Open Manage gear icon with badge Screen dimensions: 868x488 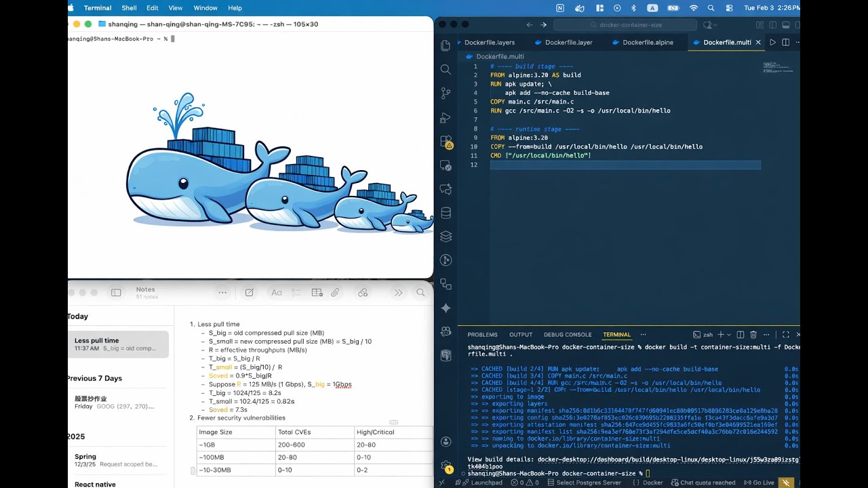click(446, 466)
